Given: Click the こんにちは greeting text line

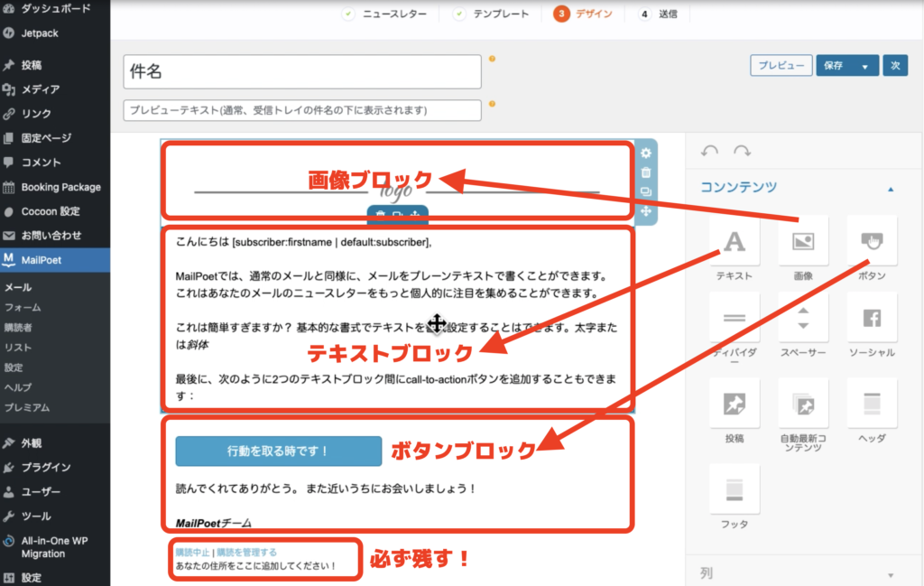Looking at the screenshot, I should (303, 242).
